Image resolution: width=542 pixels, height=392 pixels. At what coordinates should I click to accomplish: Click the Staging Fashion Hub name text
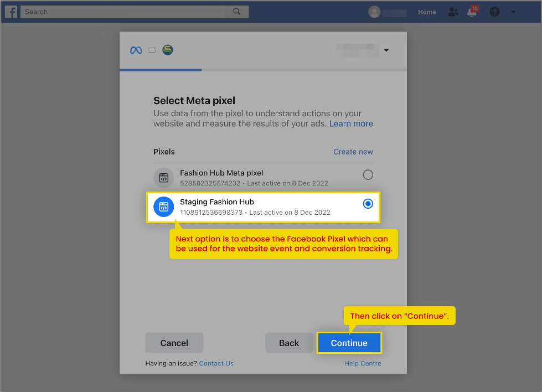pyautogui.click(x=217, y=202)
